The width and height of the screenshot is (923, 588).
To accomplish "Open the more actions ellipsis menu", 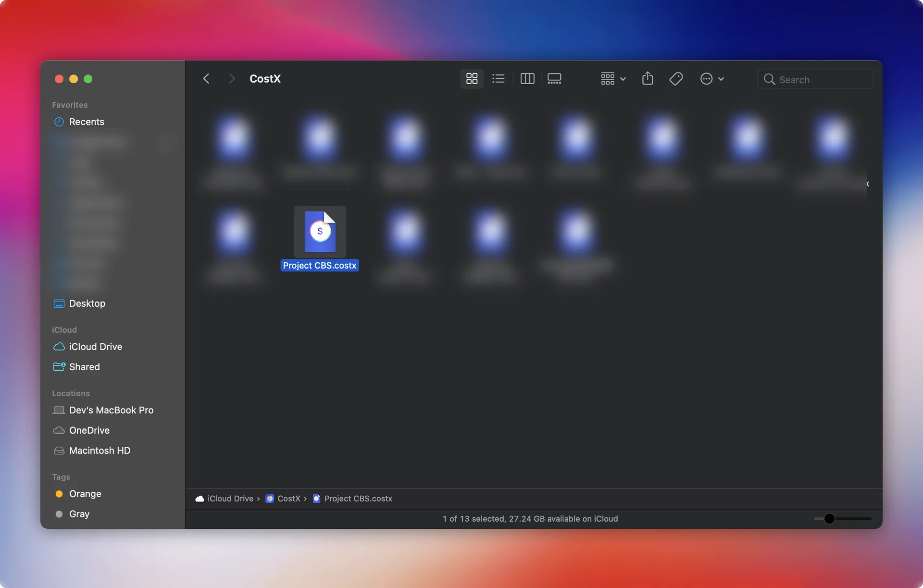I will tap(711, 78).
